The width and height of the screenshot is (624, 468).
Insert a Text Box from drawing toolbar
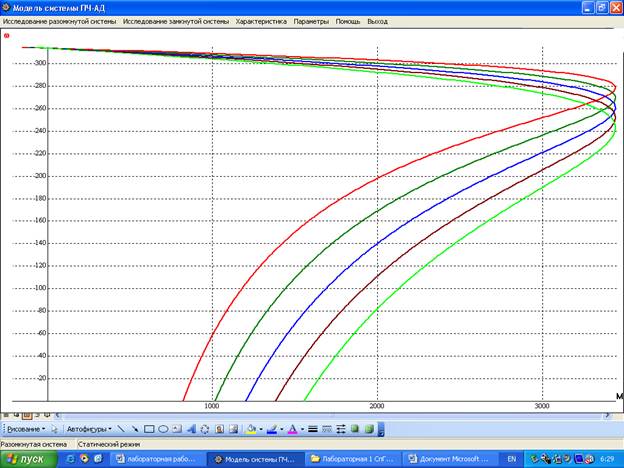tap(177, 429)
